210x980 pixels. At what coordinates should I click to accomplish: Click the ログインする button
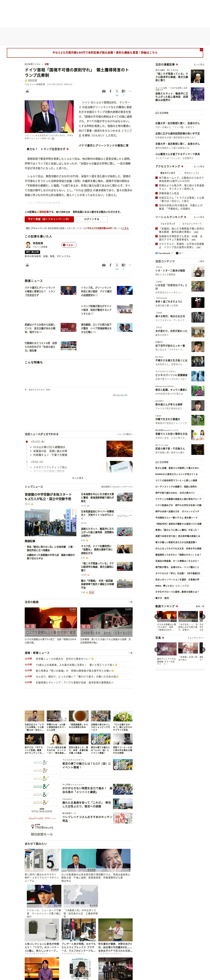(91, 219)
